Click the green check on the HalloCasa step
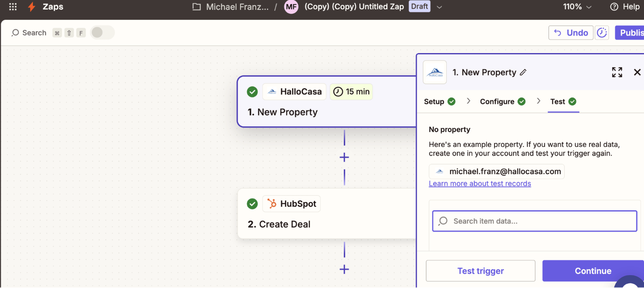The height and width of the screenshot is (288, 644). pyautogui.click(x=252, y=92)
